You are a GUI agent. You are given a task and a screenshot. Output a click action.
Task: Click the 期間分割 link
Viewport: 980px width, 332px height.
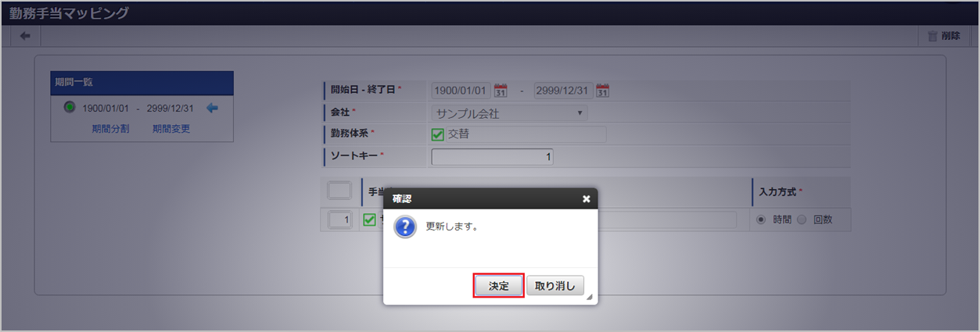pyautogui.click(x=110, y=129)
